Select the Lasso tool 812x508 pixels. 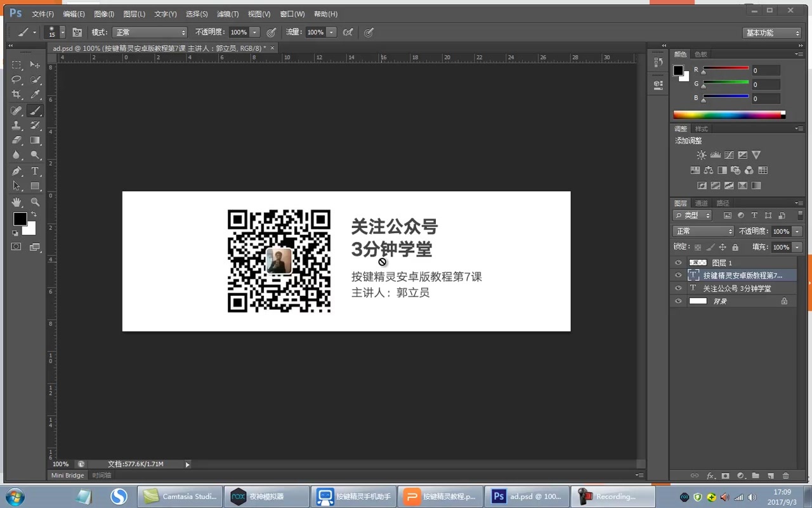16,80
